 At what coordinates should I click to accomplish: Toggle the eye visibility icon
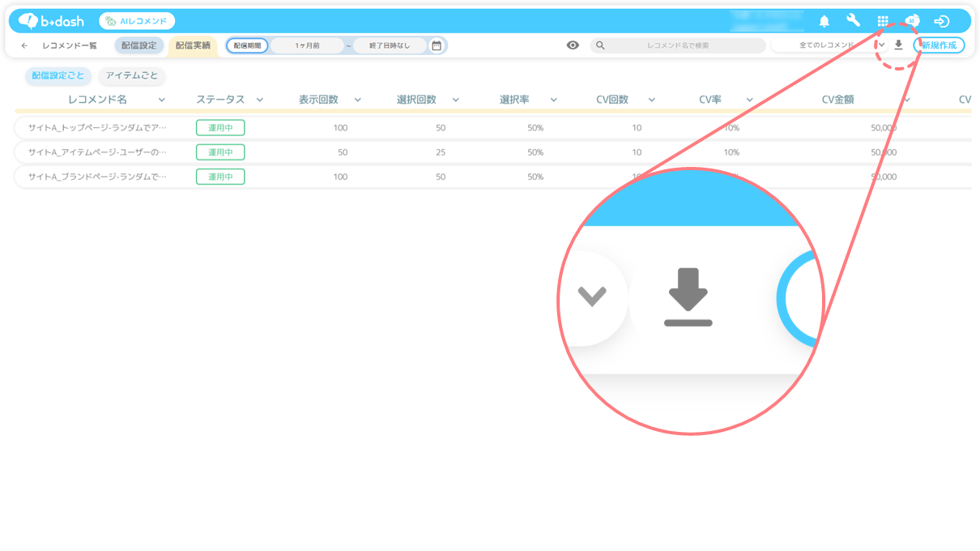(x=573, y=45)
